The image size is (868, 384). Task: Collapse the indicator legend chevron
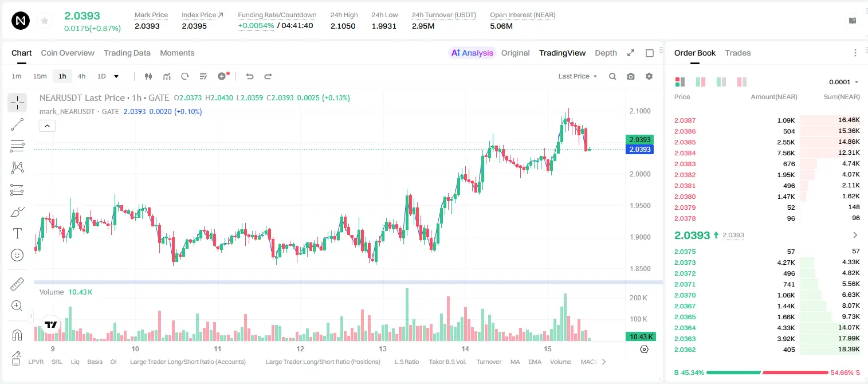point(48,126)
